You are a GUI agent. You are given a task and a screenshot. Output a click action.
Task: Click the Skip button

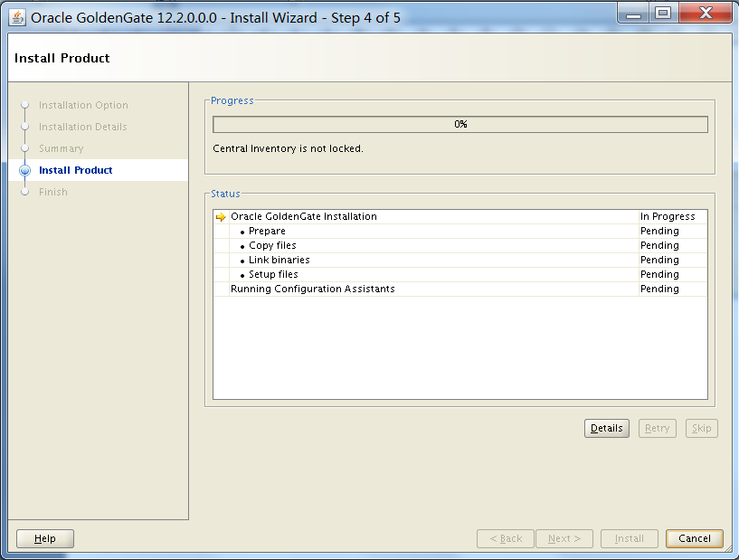[x=701, y=428]
